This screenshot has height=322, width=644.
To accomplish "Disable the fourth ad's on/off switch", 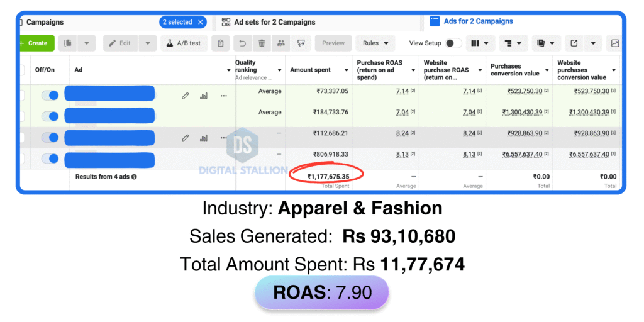I will pyautogui.click(x=50, y=158).
